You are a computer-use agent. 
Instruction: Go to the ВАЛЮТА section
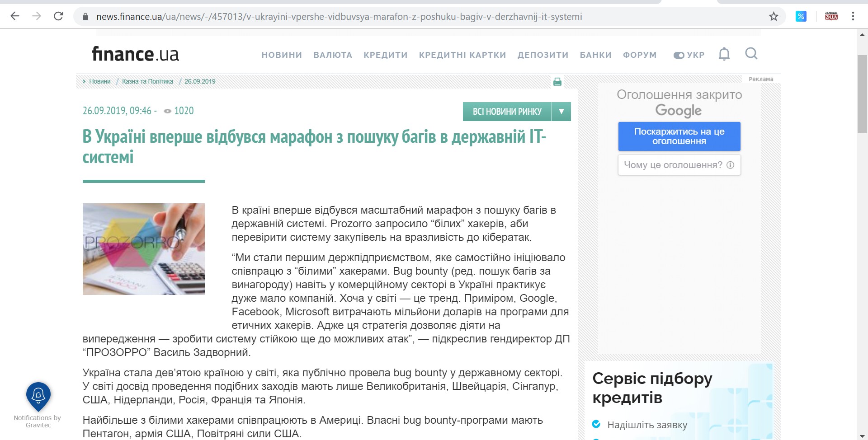(x=333, y=55)
